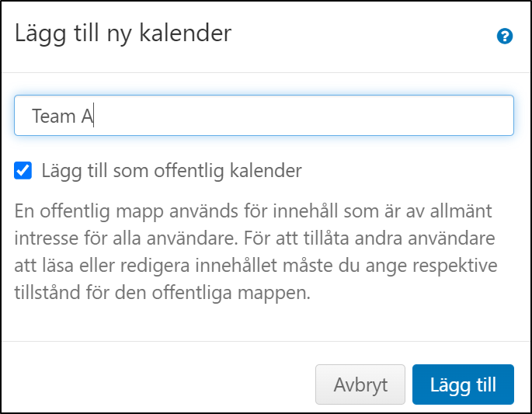Viewport: 532px width, 414px height.
Task: Add the Team A calendar
Action: [463, 384]
